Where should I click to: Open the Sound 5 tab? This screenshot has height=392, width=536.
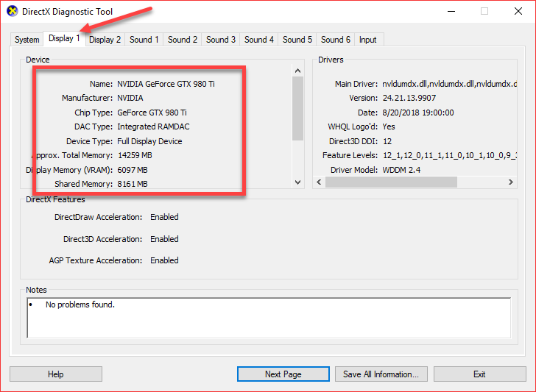[297, 40]
